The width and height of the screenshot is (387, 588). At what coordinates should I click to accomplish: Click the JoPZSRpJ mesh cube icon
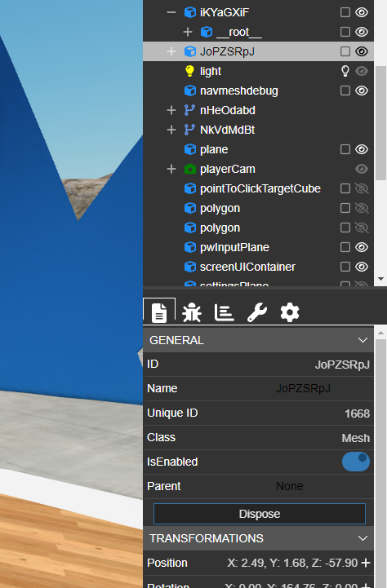coord(190,51)
